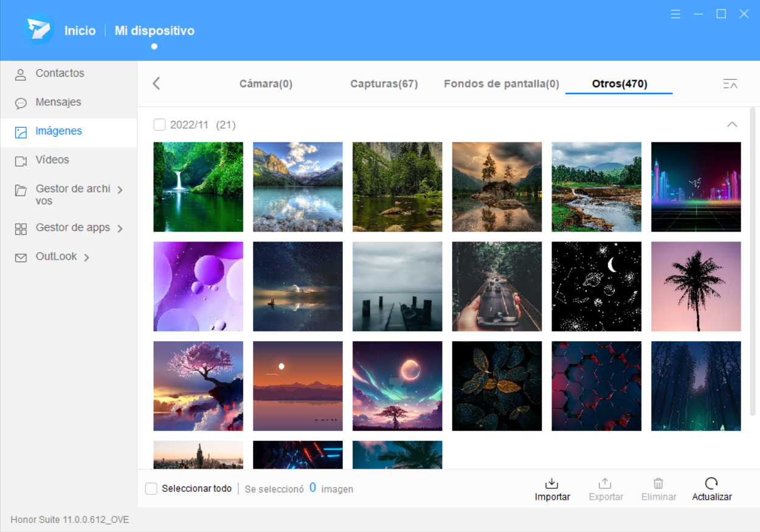Click the sort view icon beside Otros tab
Viewport: 760px width, 532px height.
tap(730, 84)
